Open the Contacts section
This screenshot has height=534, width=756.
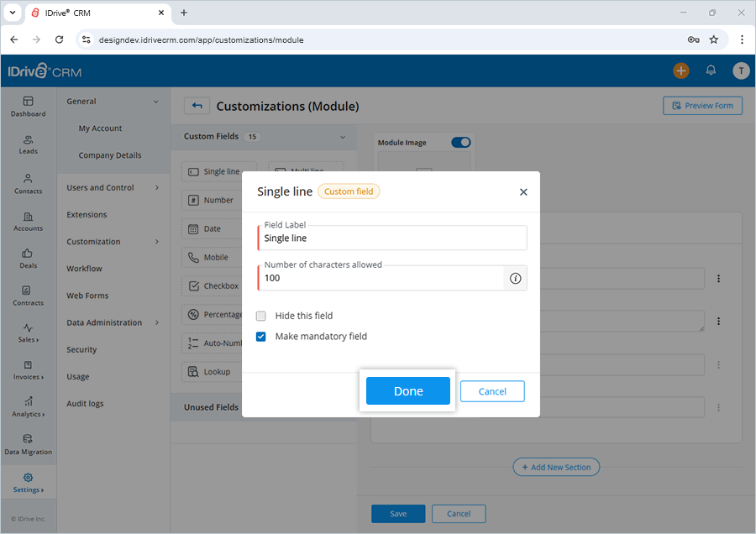tap(28, 185)
